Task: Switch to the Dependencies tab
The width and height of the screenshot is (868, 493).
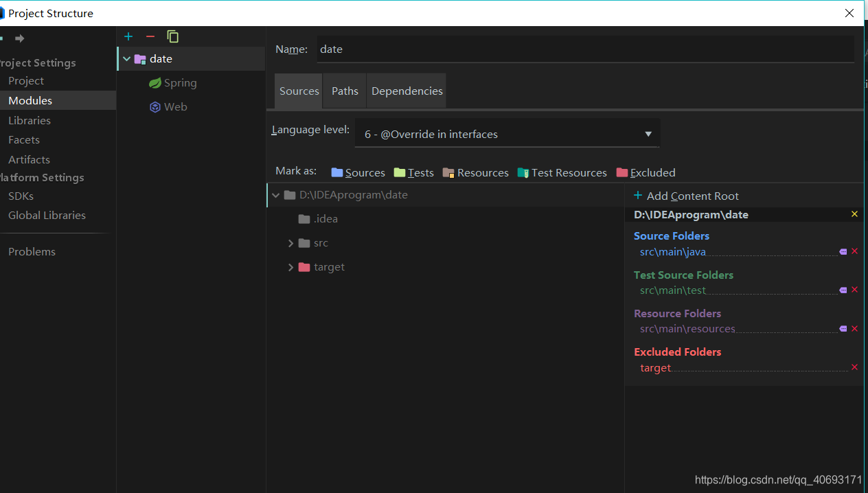Action: point(407,91)
